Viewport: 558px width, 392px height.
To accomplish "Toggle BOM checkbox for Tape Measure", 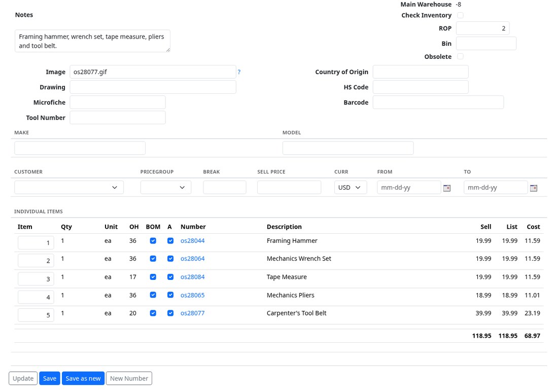I will click(x=153, y=277).
